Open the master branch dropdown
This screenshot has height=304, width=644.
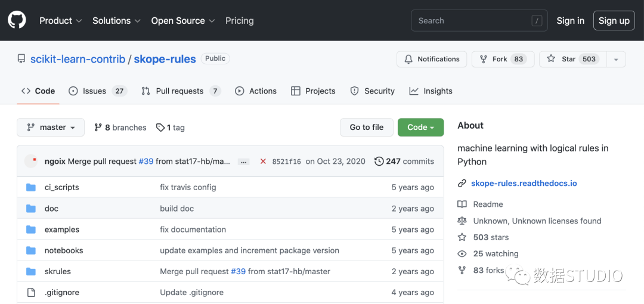click(x=51, y=127)
